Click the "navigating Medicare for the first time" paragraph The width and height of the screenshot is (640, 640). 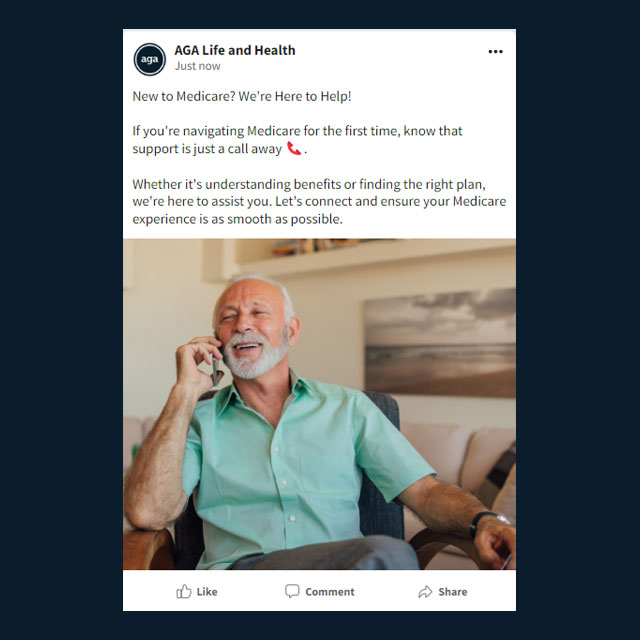point(297,139)
